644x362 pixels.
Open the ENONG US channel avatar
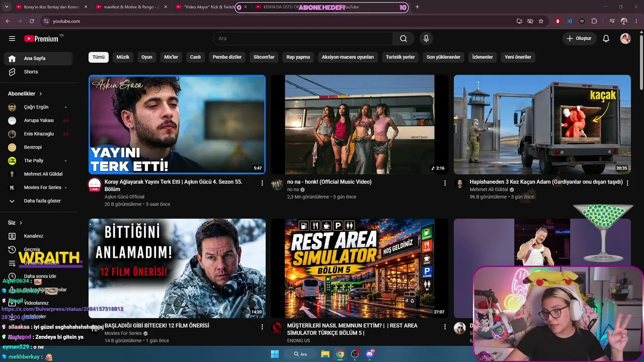point(277,328)
